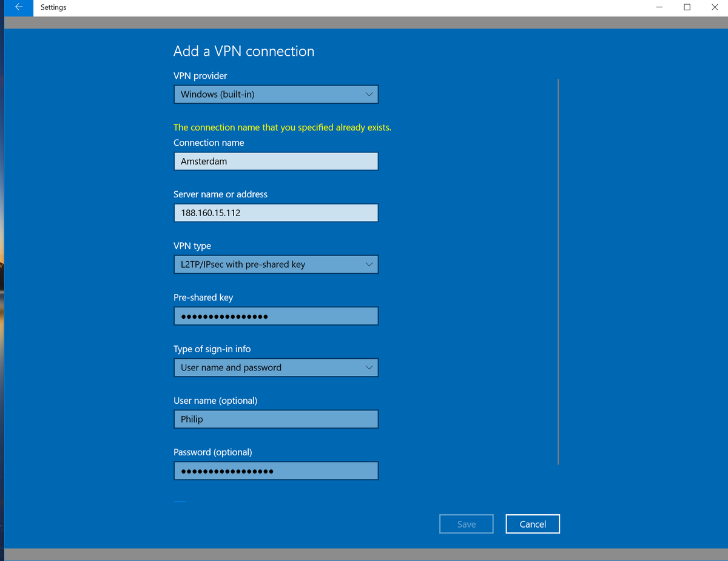The width and height of the screenshot is (728, 561).
Task: Cancel adding the VPN connection
Action: 533,524
